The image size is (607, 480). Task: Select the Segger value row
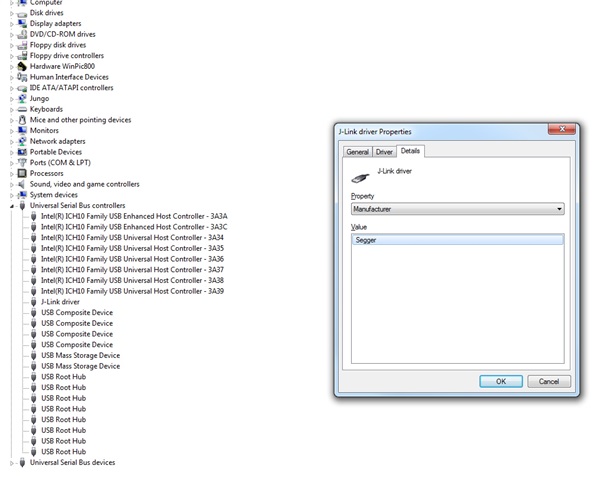(x=458, y=240)
